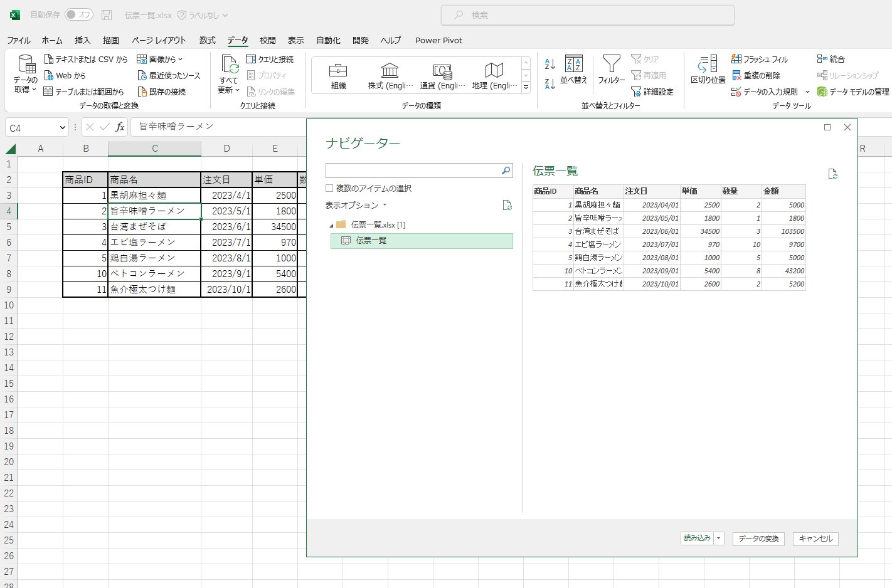Click the preview refresh icon in Navigator
Viewport: 892px width, 588px height.
(833, 174)
